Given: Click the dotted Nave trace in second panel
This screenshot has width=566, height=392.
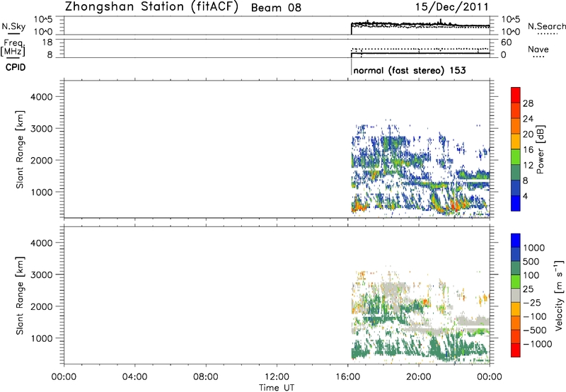Looking at the screenshot, I should point(420,49).
